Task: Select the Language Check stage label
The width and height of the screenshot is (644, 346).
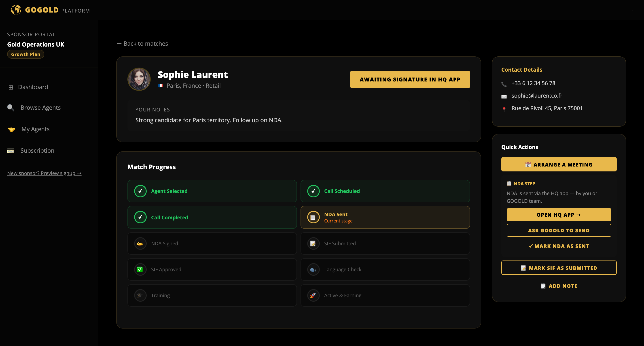Action: click(343, 269)
